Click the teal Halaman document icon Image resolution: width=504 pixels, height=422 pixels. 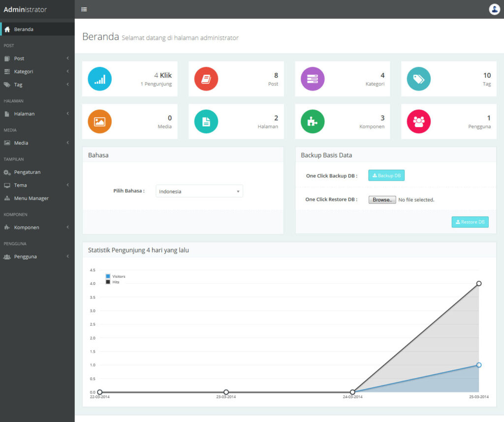[206, 122]
